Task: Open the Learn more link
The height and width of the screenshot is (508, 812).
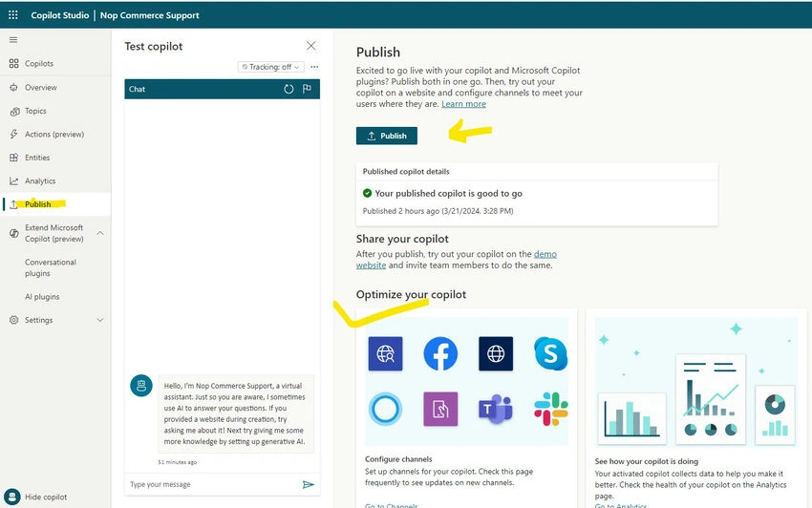Action: tap(463, 104)
